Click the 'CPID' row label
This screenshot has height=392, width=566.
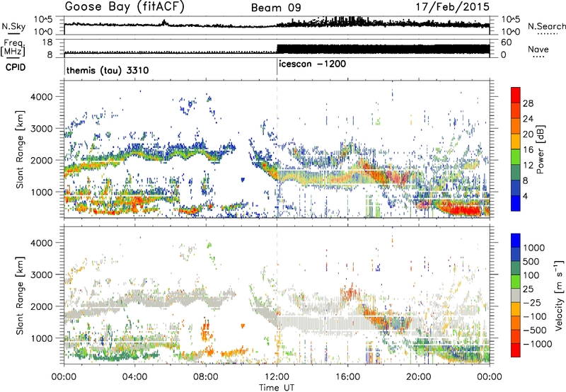click(x=16, y=67)
